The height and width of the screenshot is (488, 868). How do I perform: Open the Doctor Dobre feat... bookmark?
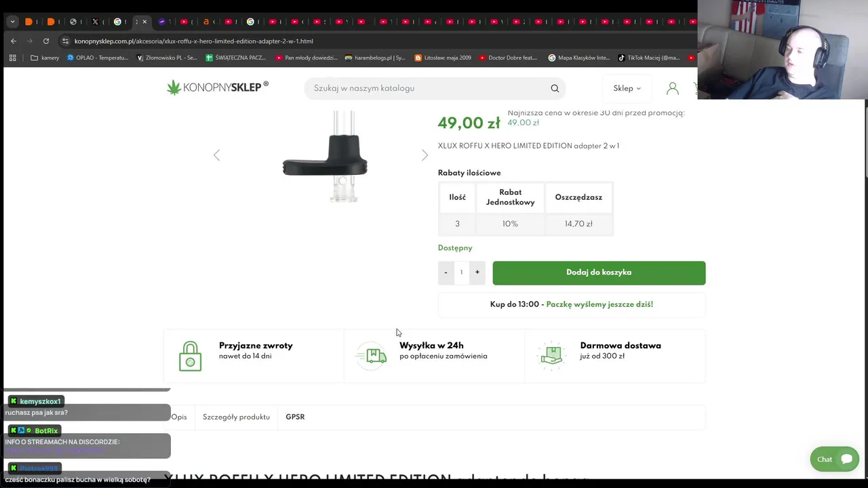[509, 58]
